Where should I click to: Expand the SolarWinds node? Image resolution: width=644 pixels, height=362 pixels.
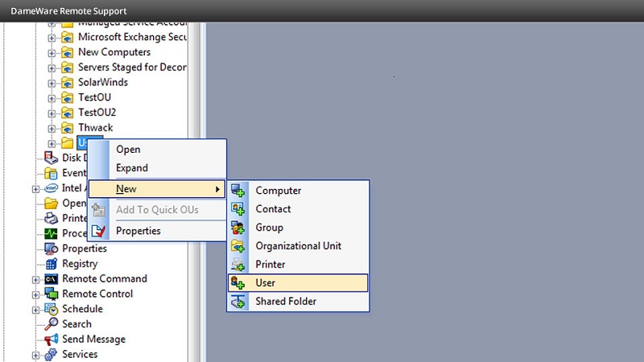coord(52,84)
